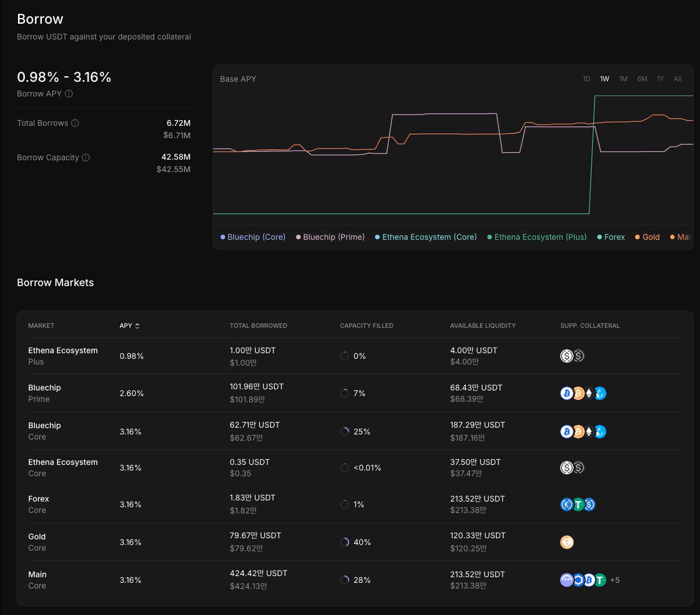Click the 1% capacity ring for Forex

(x=345, y=504)
